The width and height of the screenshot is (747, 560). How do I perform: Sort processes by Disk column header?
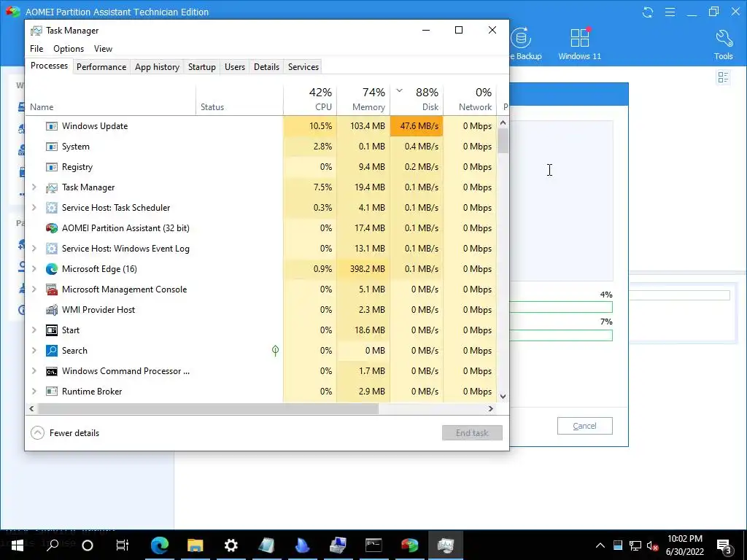coord(417,99)
